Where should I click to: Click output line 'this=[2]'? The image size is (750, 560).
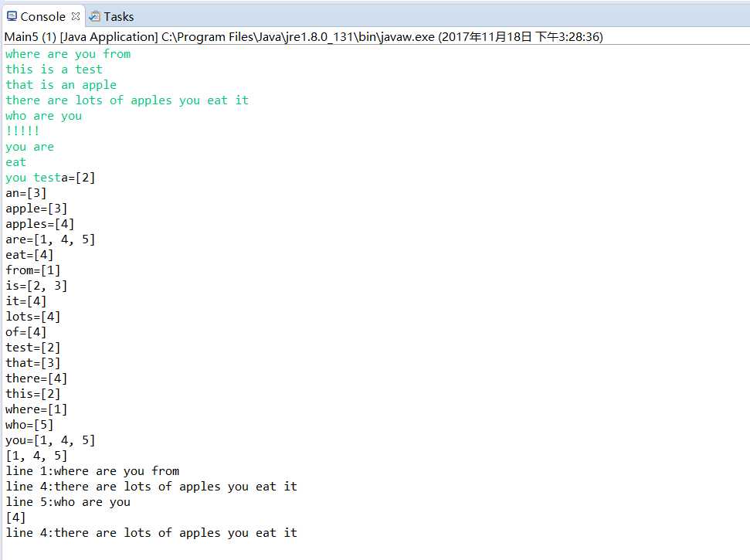(33, 394)
